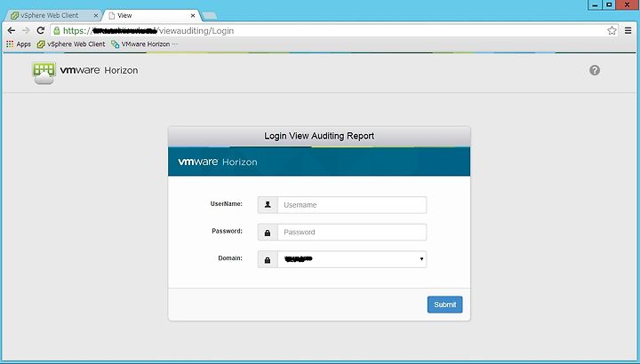
Task: Click the browser forward arrow
Action: pyautogui.click(x=26, y=30)
